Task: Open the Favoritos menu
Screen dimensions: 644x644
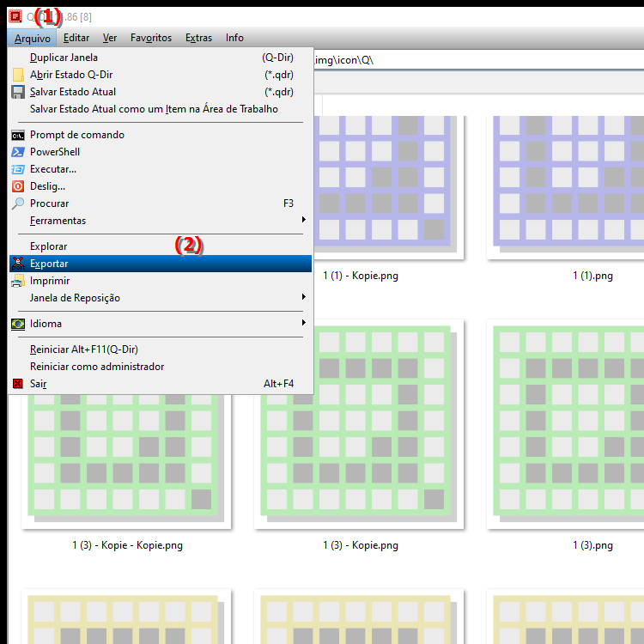Action: pyautogui.click(x=151, y=38)
